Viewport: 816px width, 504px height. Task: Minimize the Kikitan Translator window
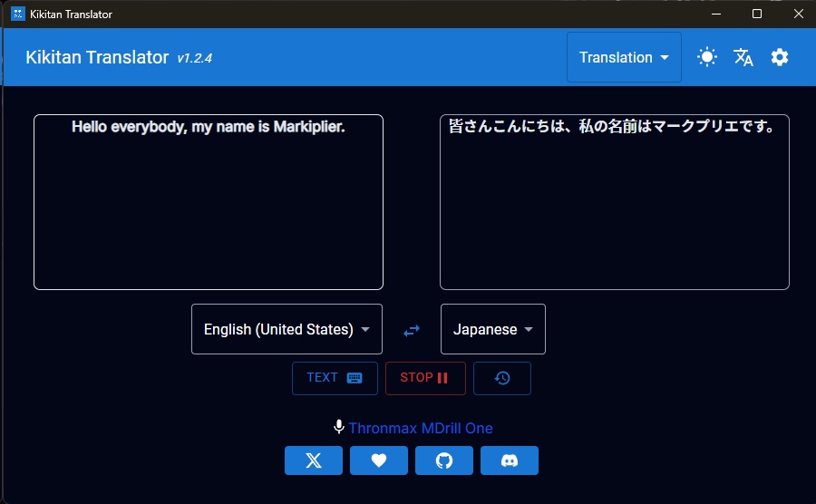coord(716,14)
